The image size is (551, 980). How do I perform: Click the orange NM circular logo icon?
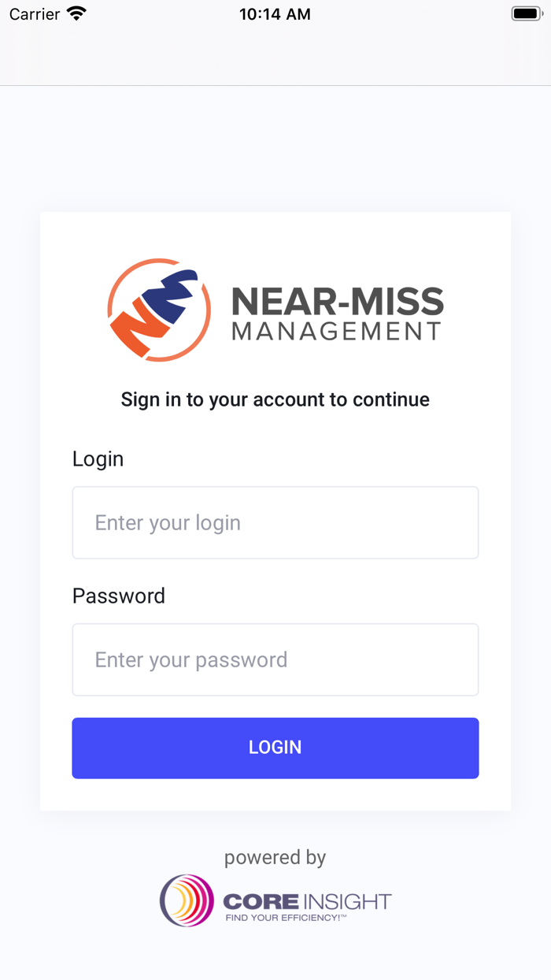pos(159,310)
